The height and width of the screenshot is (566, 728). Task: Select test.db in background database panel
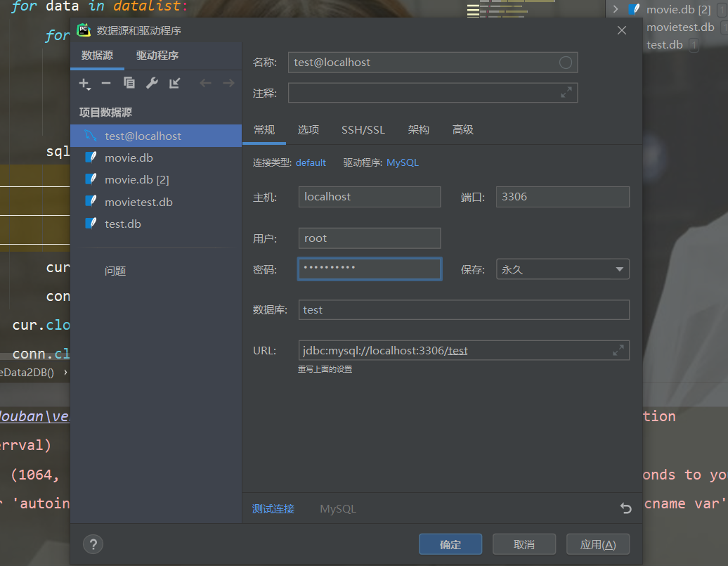pyautogui.click(x=664, y=44)
